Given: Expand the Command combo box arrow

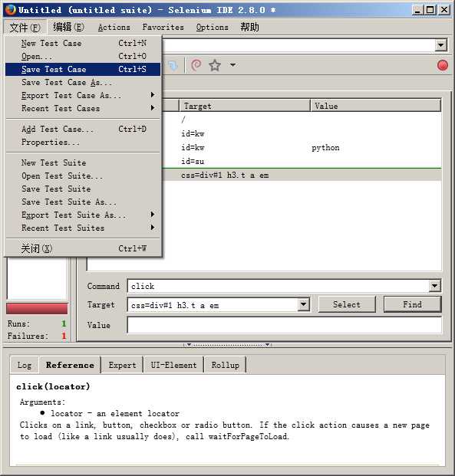Looking at the screenshot, I should (x=434, y=286).
